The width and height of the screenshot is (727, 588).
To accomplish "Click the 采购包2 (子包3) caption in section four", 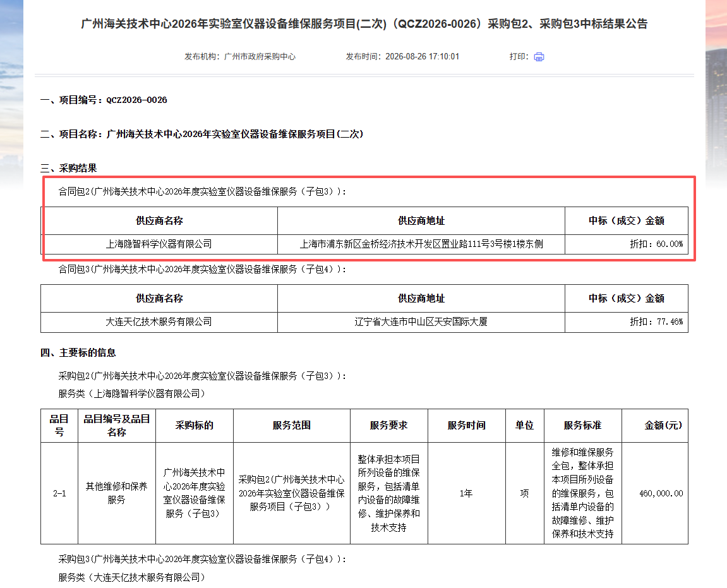I will click(x=202, y=376).
